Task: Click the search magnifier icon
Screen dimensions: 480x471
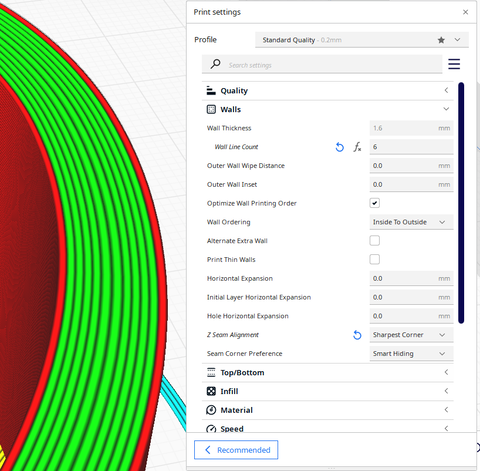Action: [215, 64]
